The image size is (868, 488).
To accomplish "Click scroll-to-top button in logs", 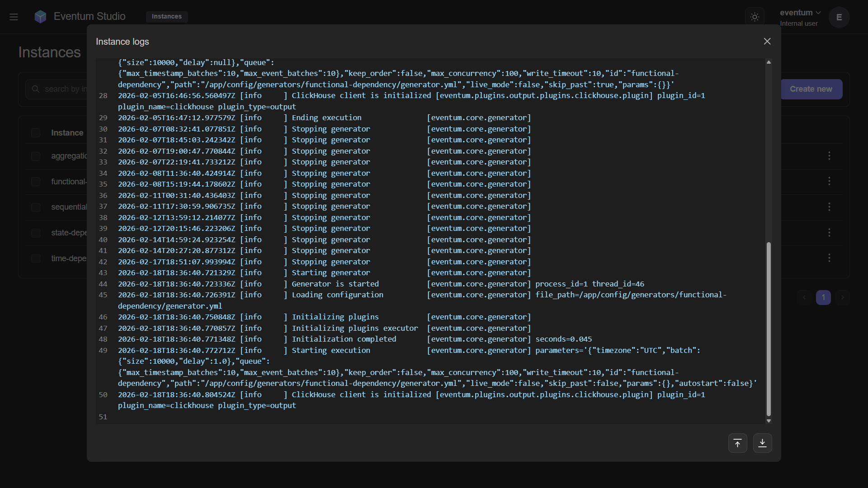I will pyautogui.click(x=737, y=443).
